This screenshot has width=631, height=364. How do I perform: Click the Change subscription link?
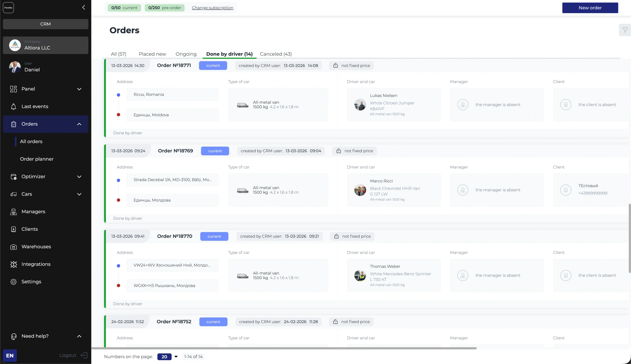click(x=212, y=8)
